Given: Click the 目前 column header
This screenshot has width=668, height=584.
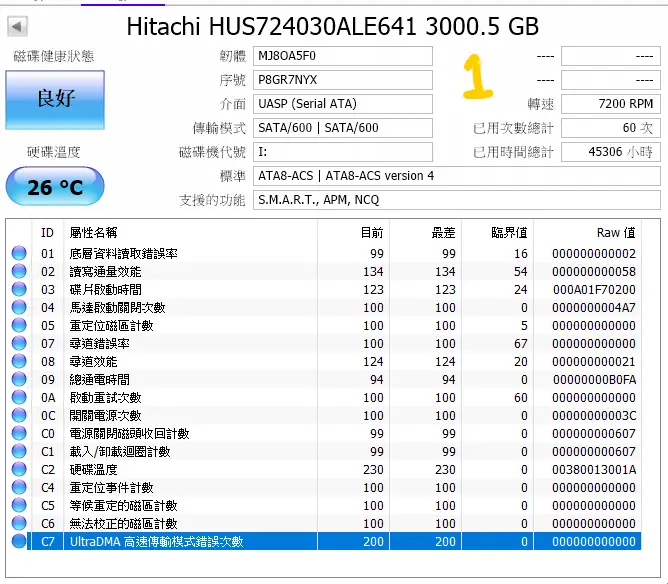Looking at the screenshot, I should tap(353, 233).
